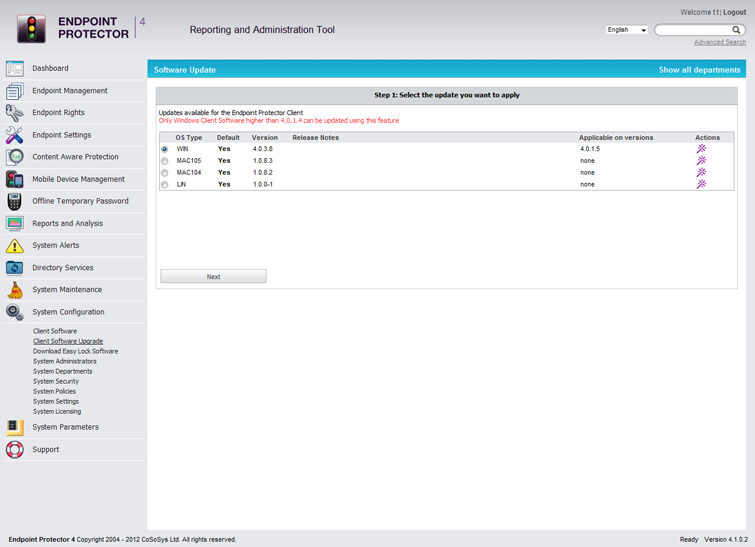Click the OS Type column header
This screenshot has height=547, width=755.
[189, 138]
